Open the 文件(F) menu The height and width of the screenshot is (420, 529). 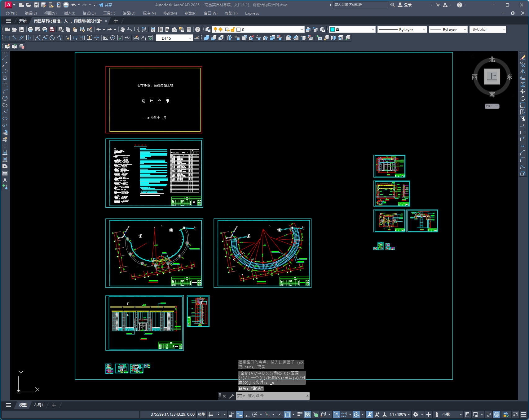click(11, 13)
